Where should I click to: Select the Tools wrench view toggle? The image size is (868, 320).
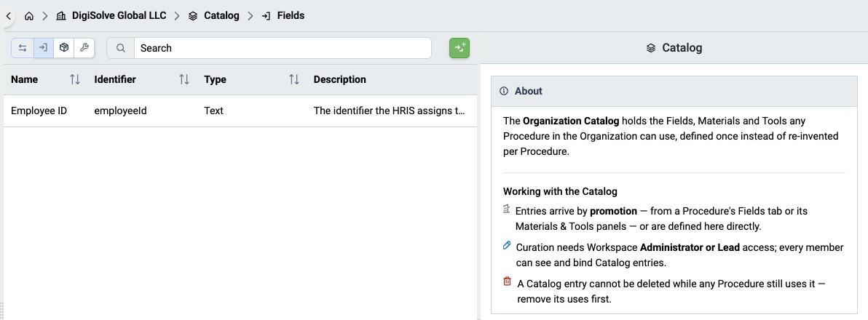click(x=84, y=48)
